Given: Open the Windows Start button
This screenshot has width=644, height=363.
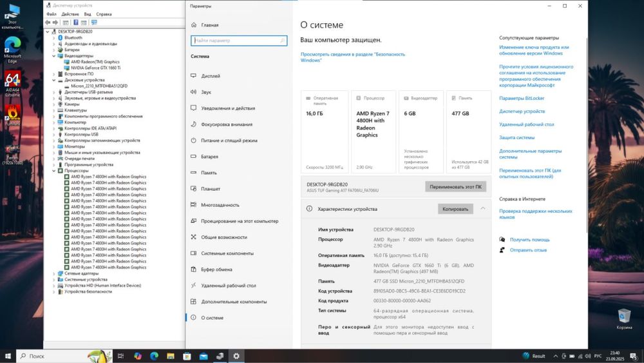Looking at the screenshot, I should (x=8, y=356).
